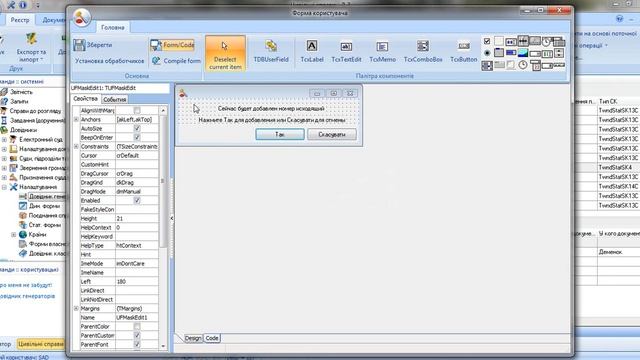Click the Так button on the form
640x360 pixels.
[280, 134]
